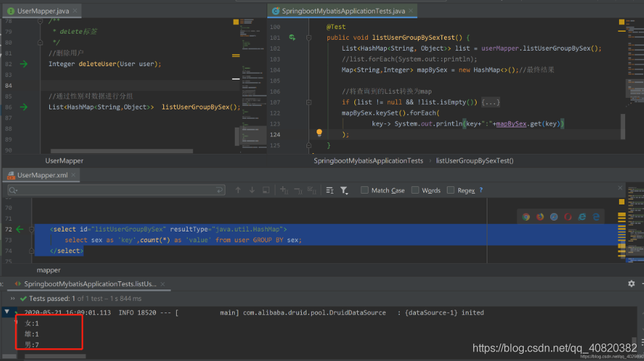Expand folded block {...} on line 107
Screen dimensions: 644x361
[491, 103]
